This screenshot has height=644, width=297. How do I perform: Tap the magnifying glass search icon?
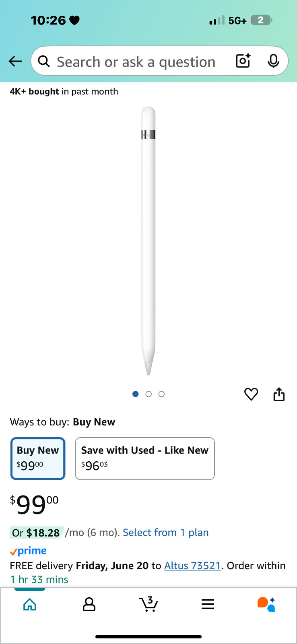pyautogui.click(x=44, y=61)
